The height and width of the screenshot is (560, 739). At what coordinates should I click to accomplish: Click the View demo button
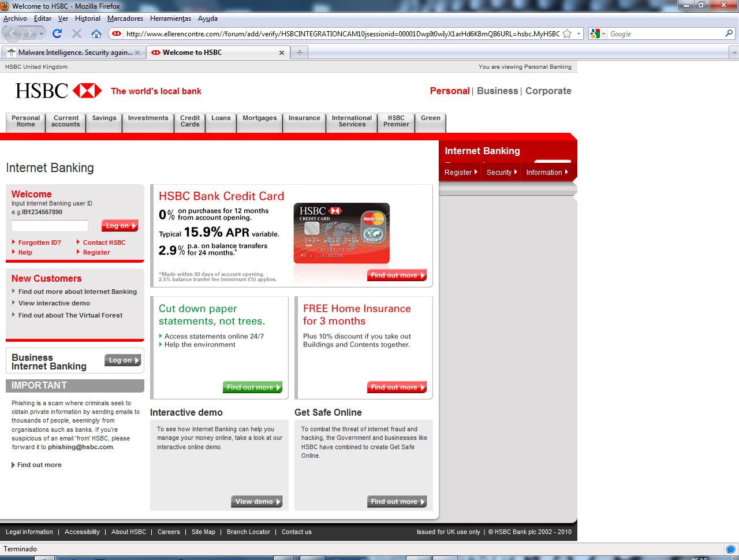(257, 502)
